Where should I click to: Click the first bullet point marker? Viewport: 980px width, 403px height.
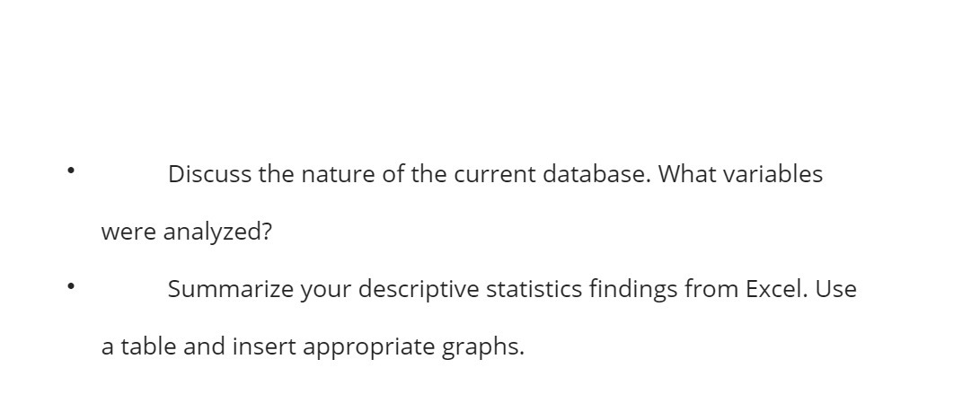pos(71,171)
